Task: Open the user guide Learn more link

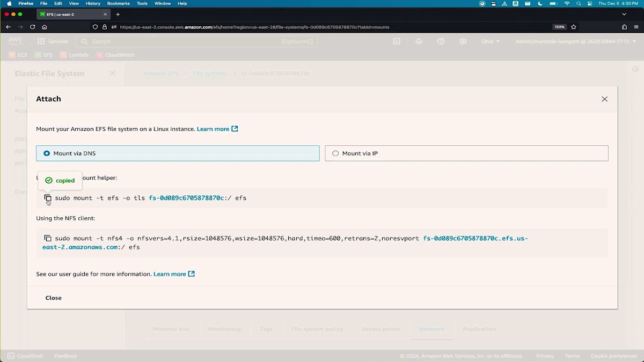Action: tap(174, 274)
